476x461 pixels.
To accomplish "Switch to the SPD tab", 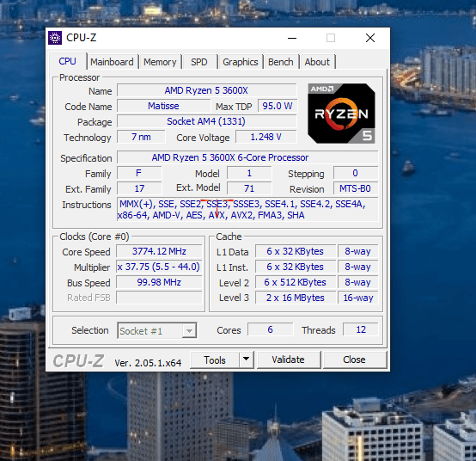I will tap(199, 62).
